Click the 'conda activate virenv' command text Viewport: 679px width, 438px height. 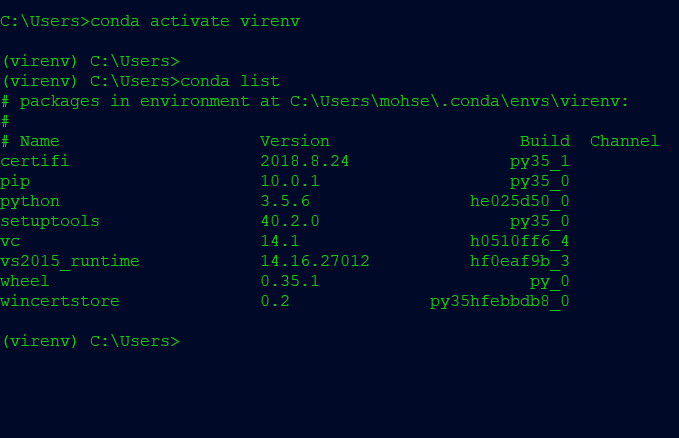(x=195, y=21)
